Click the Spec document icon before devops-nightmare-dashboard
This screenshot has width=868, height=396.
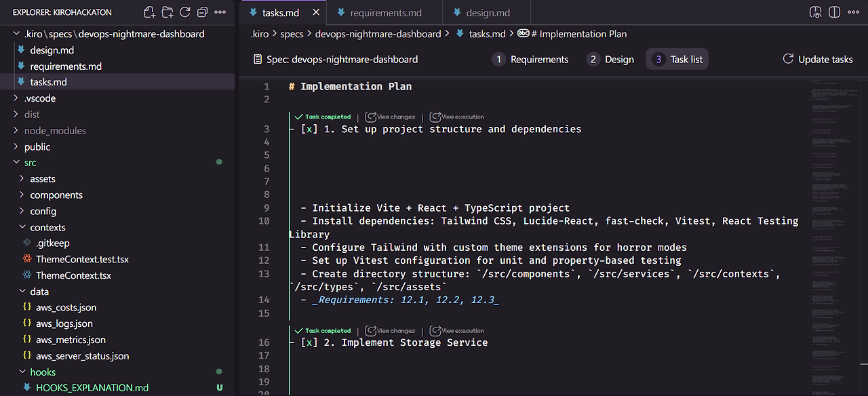(x=258, y=59)
